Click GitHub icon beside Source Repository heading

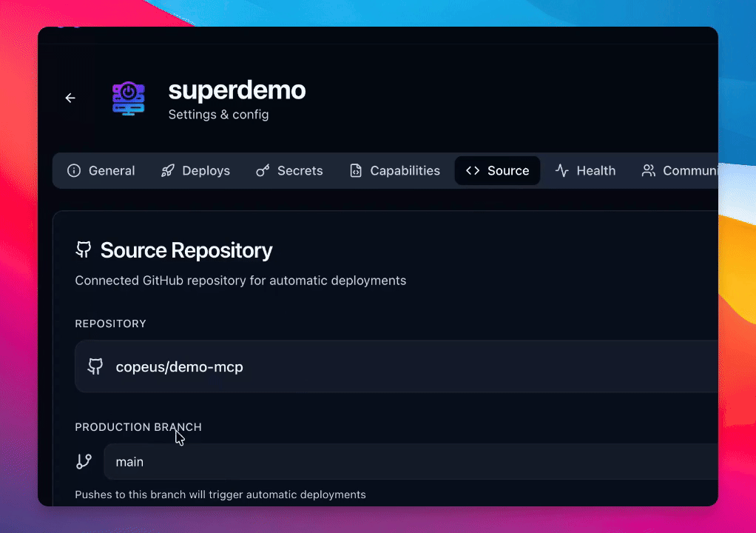point(84,249)
